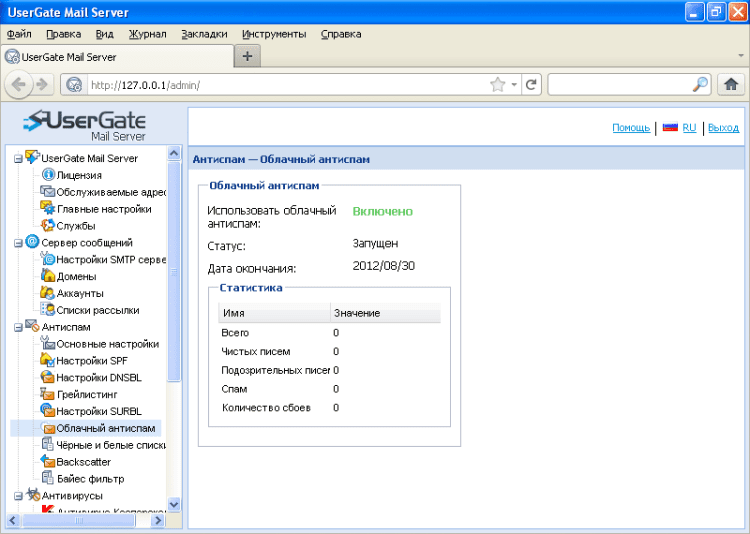750x534 pixels.
Task: Go forward with the browser forward button
Action: [x=42, y=85]
